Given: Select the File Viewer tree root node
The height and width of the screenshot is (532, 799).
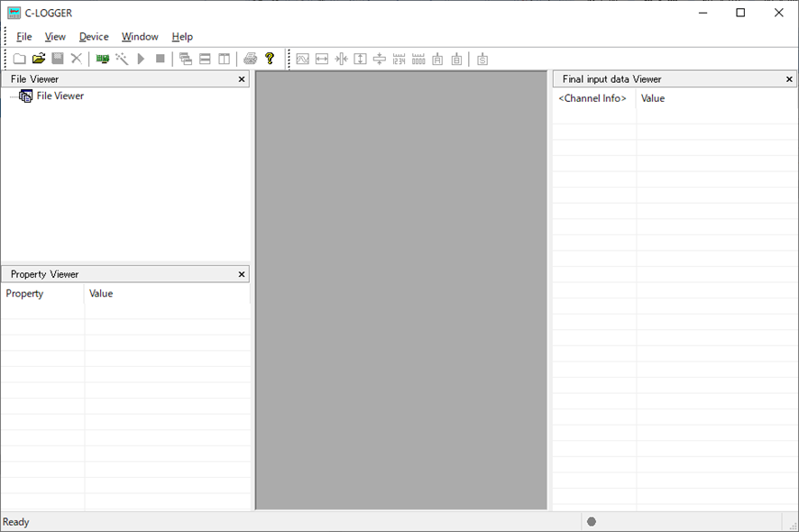Looking at the screenshot, I should tap(60, 96).
